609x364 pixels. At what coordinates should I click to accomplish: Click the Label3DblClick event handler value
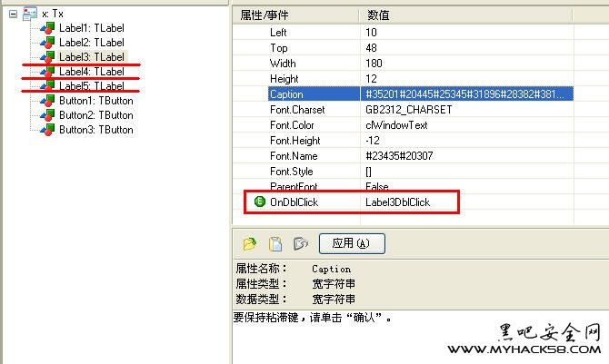pos(397,202)
